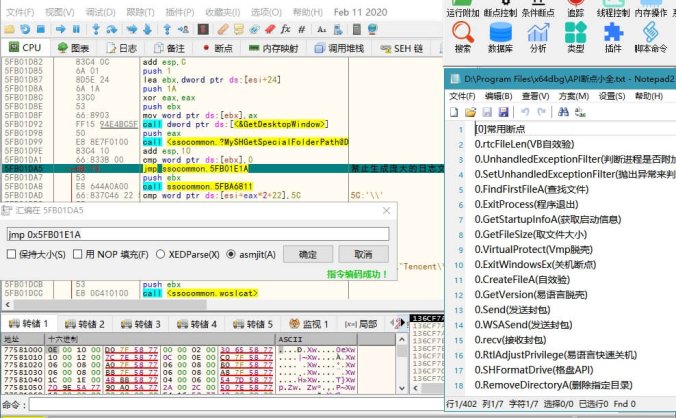Click the Restart debuggee icon

coord(25,29)
